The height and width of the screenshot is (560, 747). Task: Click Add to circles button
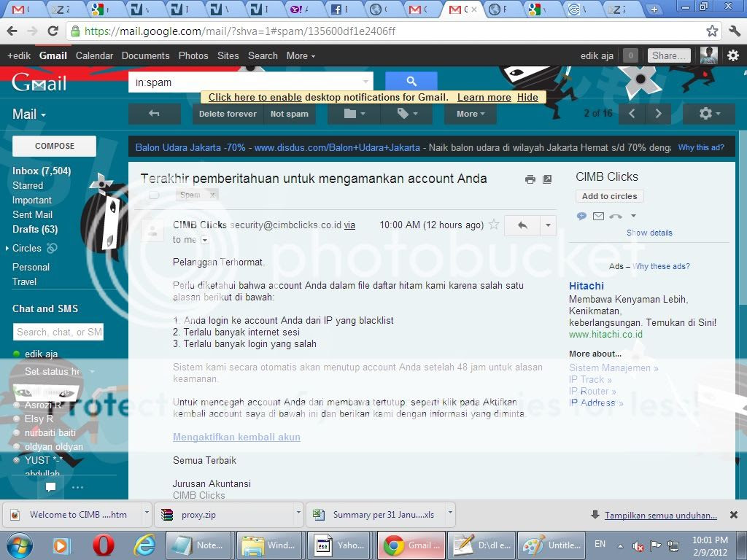pyautogui.click(x=609, y=196)
